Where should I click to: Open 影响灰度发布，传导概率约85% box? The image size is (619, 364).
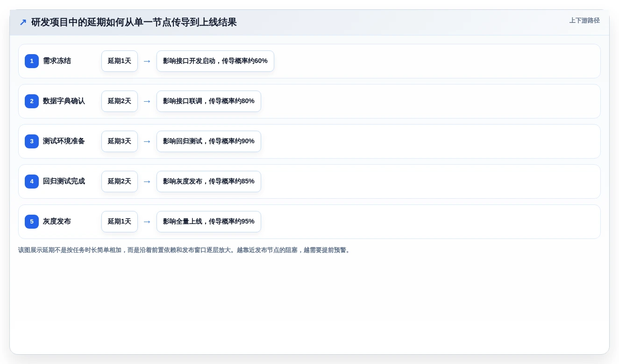[x=209, y=182]
